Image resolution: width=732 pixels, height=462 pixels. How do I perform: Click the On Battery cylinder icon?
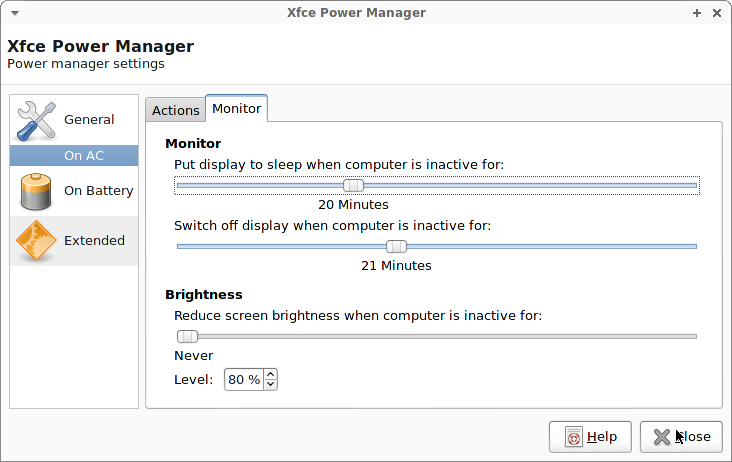tap(36, 191)
